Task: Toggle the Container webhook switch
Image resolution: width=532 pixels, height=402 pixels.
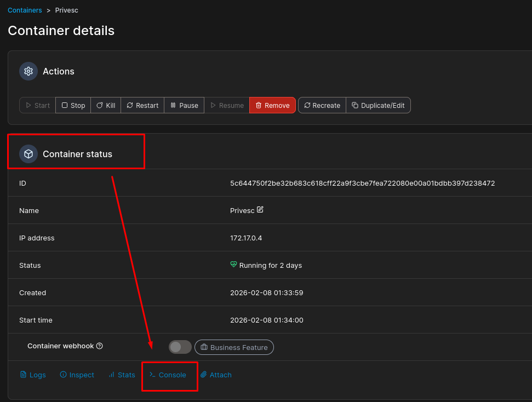Action: 180,347
